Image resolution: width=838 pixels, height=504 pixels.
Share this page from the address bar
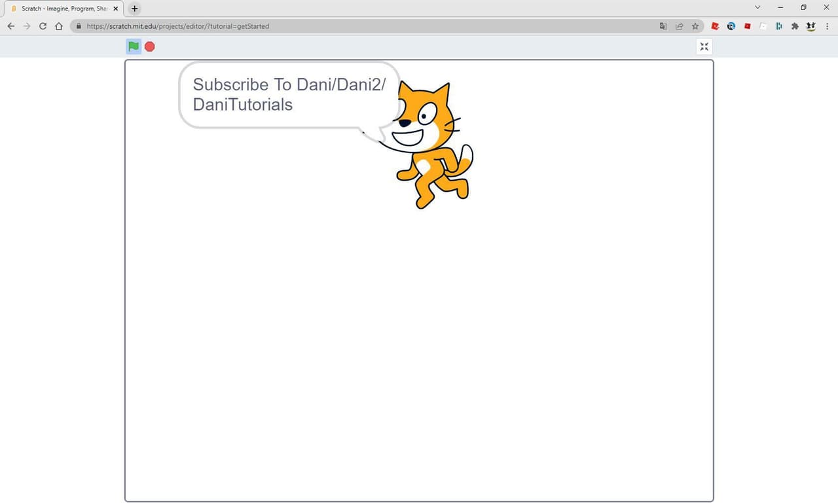tap(679, 26)
